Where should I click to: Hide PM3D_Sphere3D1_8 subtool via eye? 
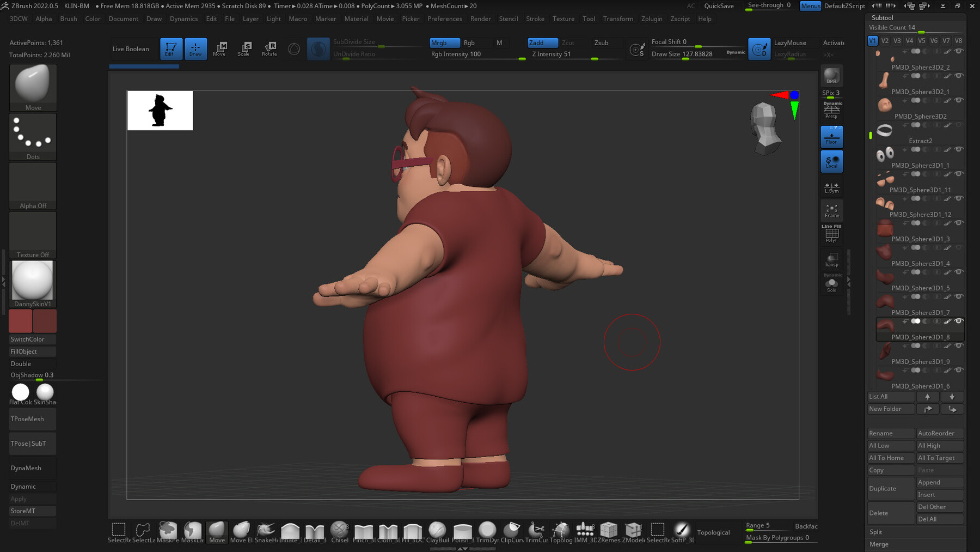tap(959, 321)
